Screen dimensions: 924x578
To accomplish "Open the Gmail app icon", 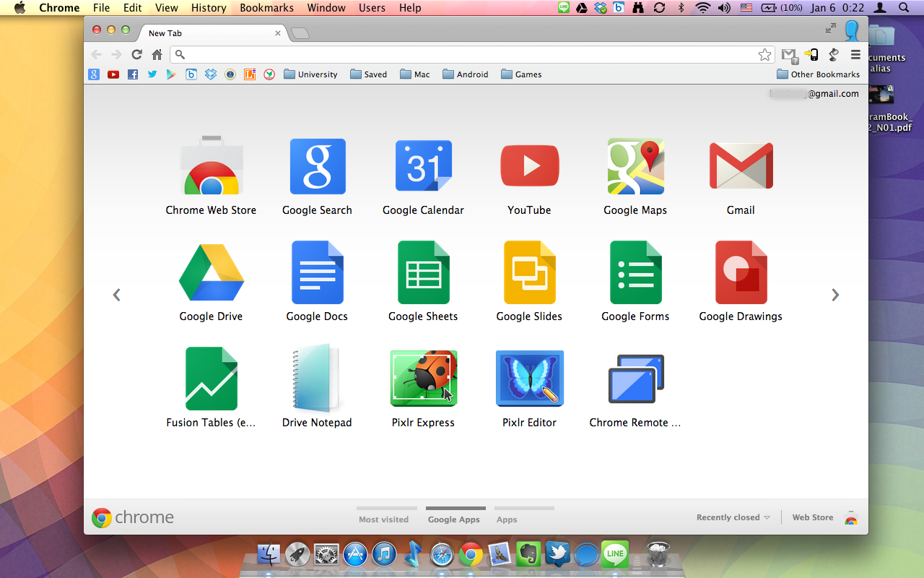I will tap(741, 167).
